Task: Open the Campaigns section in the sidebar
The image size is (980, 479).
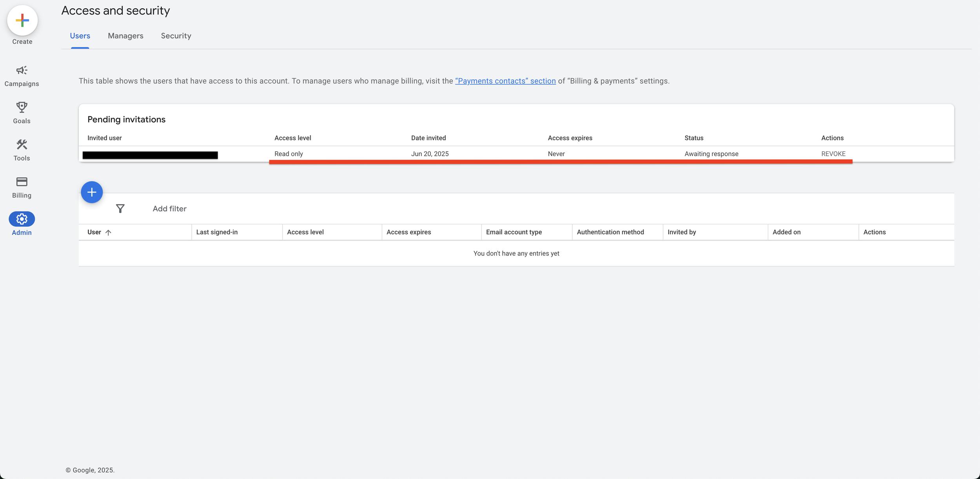Action: point(22,71)
